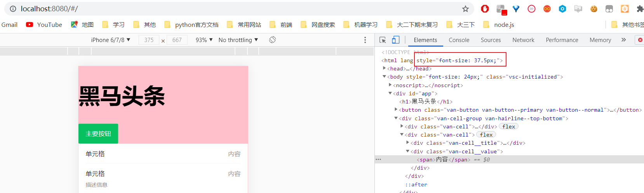Open the red stop-hand adblock extension
This screenshot has height=193, width=644.
point(485,9)
